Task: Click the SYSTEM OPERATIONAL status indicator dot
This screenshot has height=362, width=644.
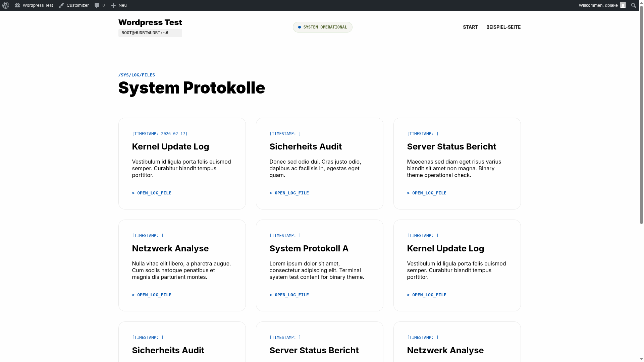Action: tap(300, 27)
